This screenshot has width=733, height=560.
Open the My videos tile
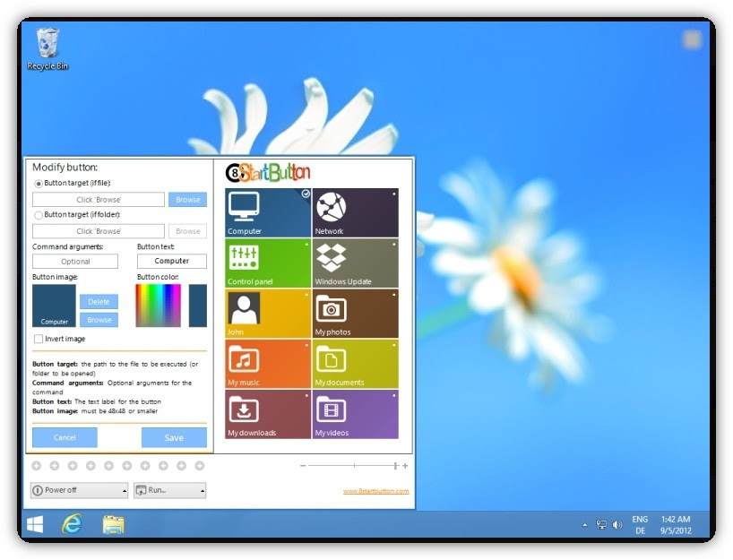355,415
